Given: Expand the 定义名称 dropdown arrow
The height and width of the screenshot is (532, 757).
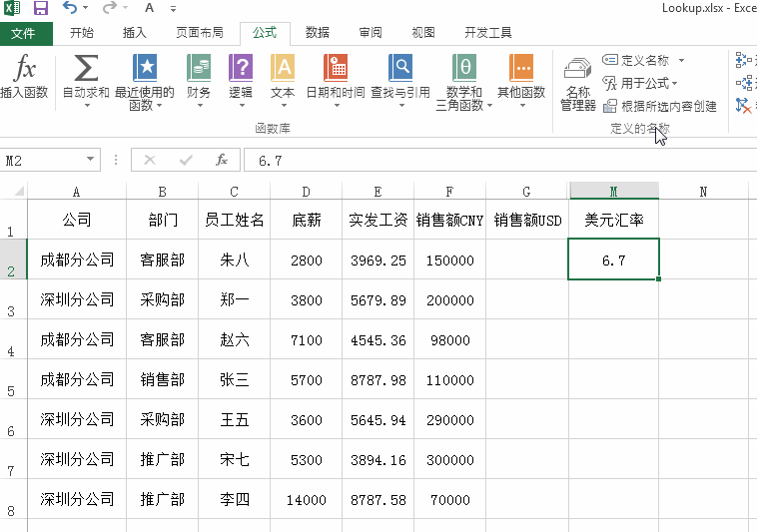Looking at the screenshot, I should coord(682,60).
